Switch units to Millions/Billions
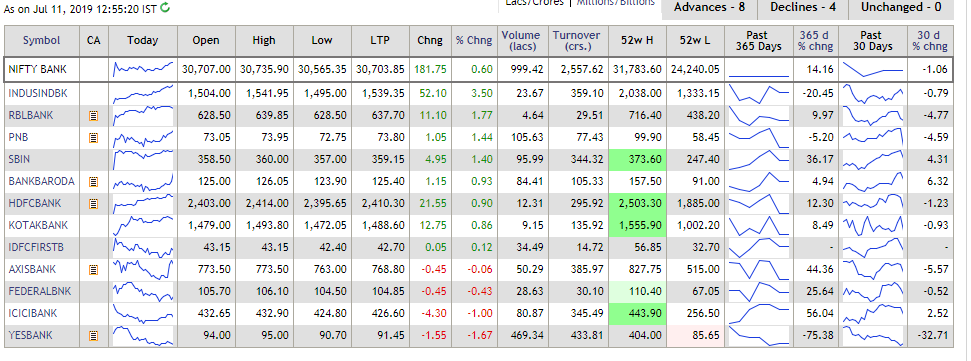This screenshot has height=361, width=971. 616,3
